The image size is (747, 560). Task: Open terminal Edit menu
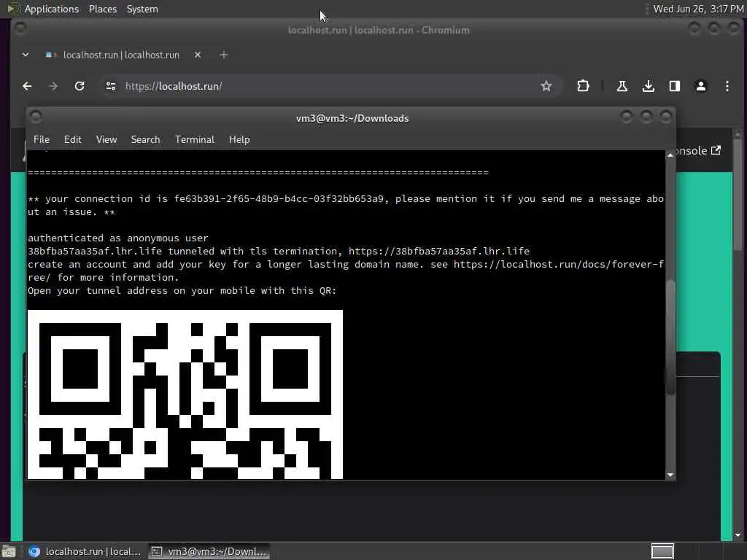(73, 139)
